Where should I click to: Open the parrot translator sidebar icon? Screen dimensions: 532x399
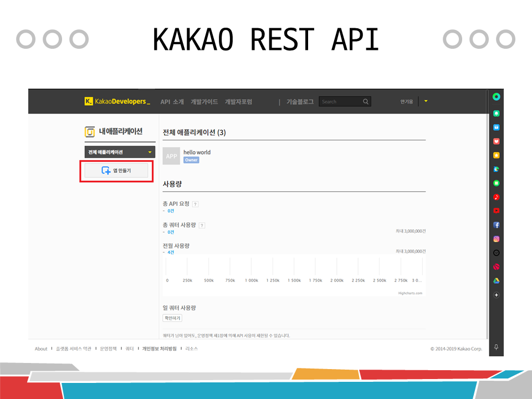click(497, 170)
